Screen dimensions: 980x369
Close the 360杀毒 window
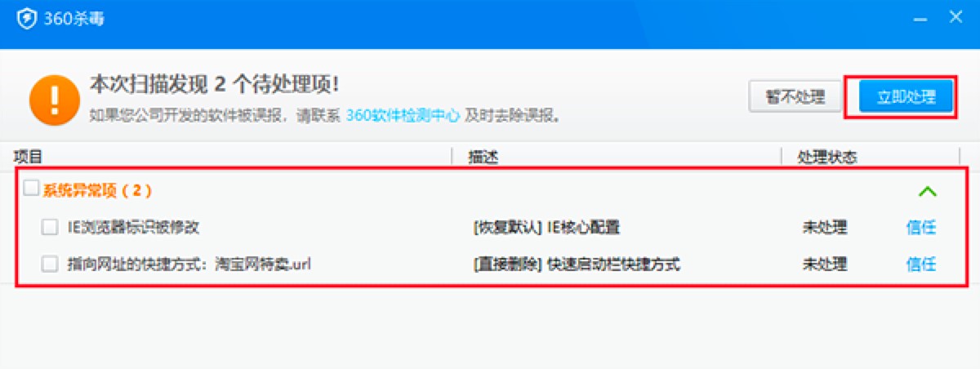(954, 16)
